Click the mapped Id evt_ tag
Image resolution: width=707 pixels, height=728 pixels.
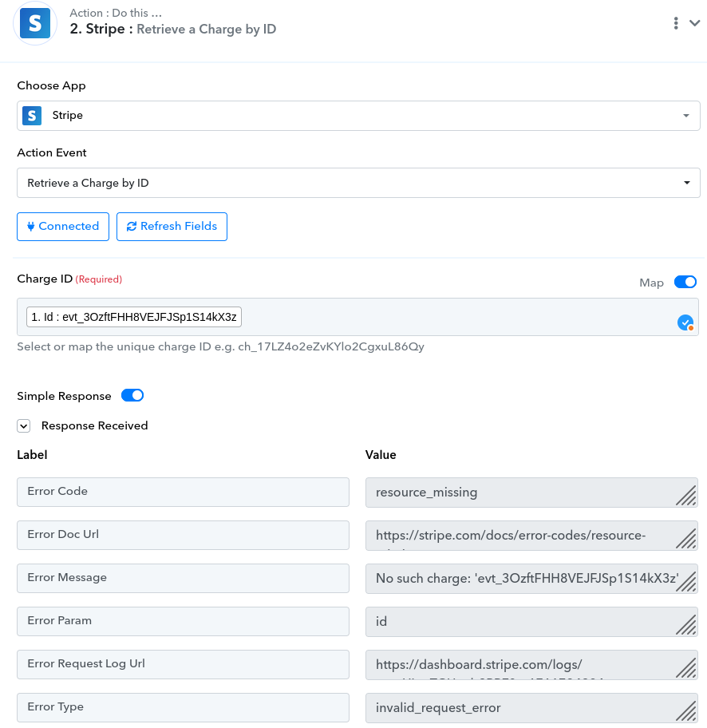tap(134, 317)
